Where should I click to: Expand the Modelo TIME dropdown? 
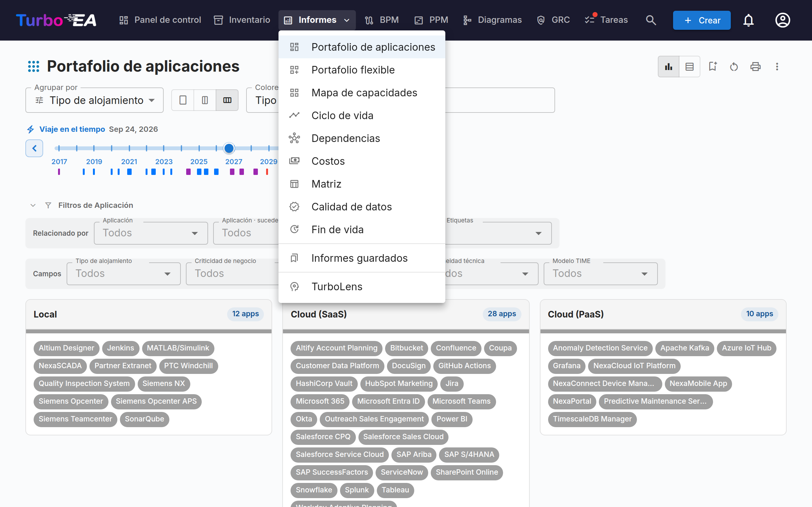pyautogui.click(x=600, y=273)
